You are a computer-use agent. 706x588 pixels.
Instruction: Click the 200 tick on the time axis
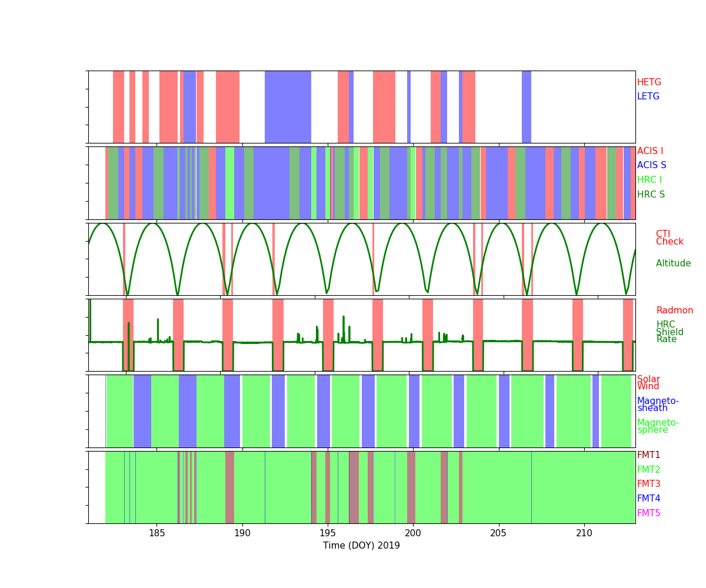[413, 533]
